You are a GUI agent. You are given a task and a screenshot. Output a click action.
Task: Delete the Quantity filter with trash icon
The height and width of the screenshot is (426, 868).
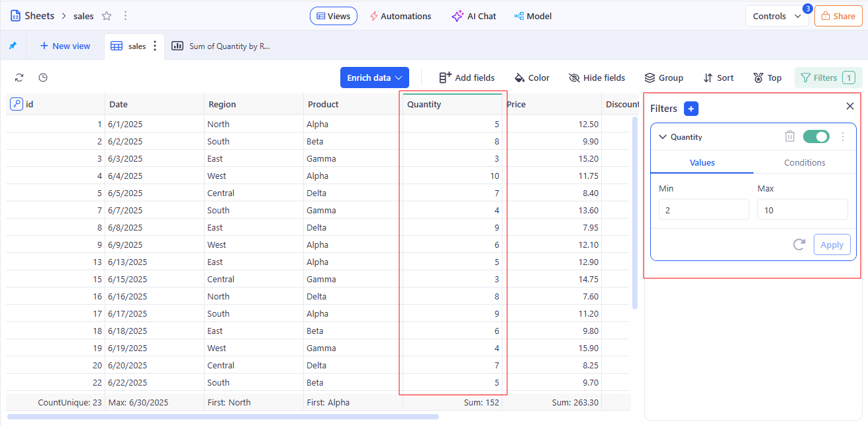tap(789, 136)
